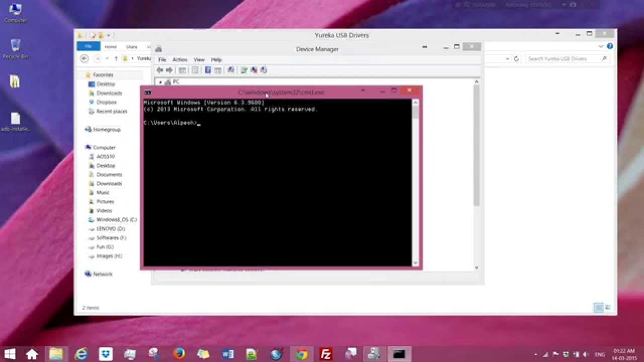Open Action menu in Device Manager
This screenshot has height=362, width=644.
[180, 60]
